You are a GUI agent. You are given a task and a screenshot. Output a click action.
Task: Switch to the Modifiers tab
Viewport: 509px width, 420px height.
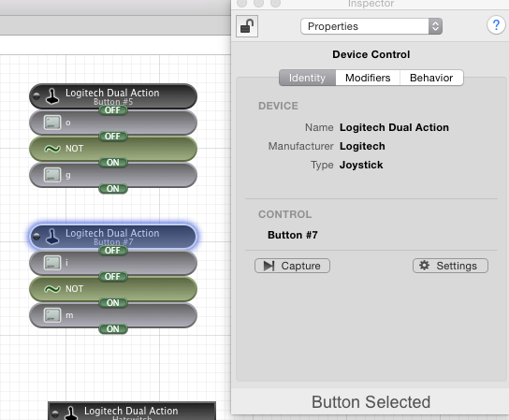368,78
